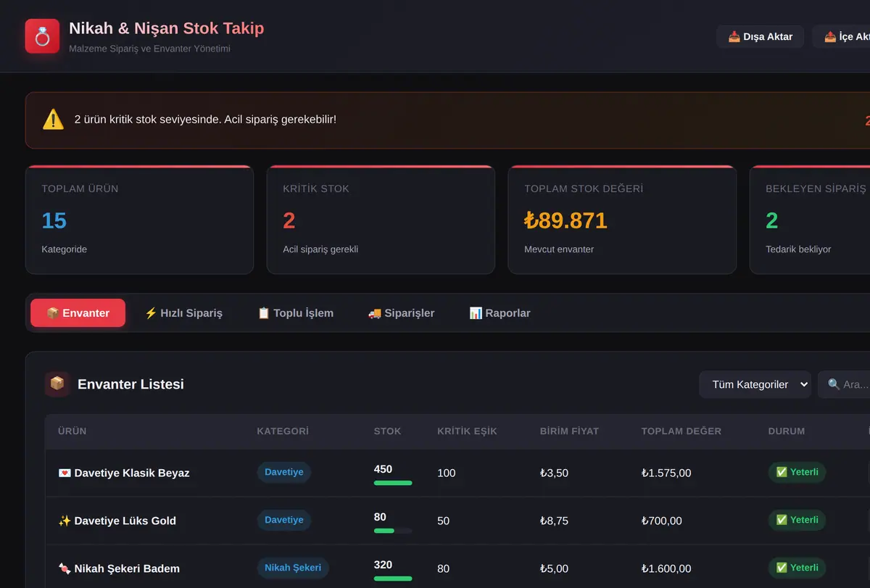Click the Toplam Stok Değeri card
This screenshot has width=870, height=588.
coord(622,220)
